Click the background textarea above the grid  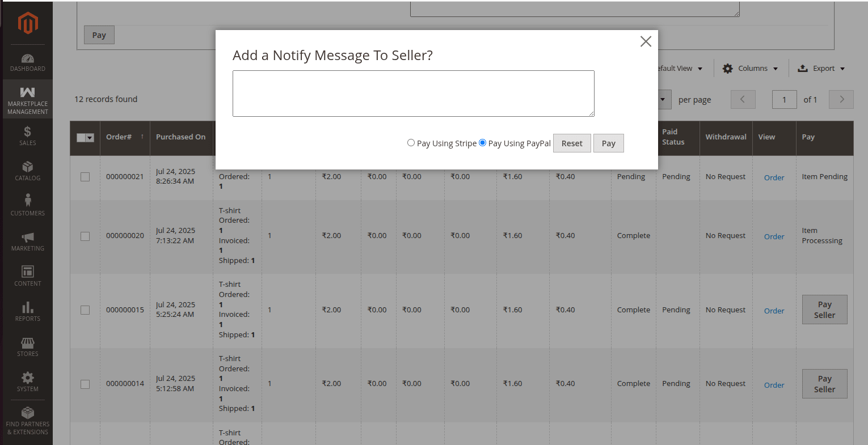pyautogui.click(x=575, y=9)
